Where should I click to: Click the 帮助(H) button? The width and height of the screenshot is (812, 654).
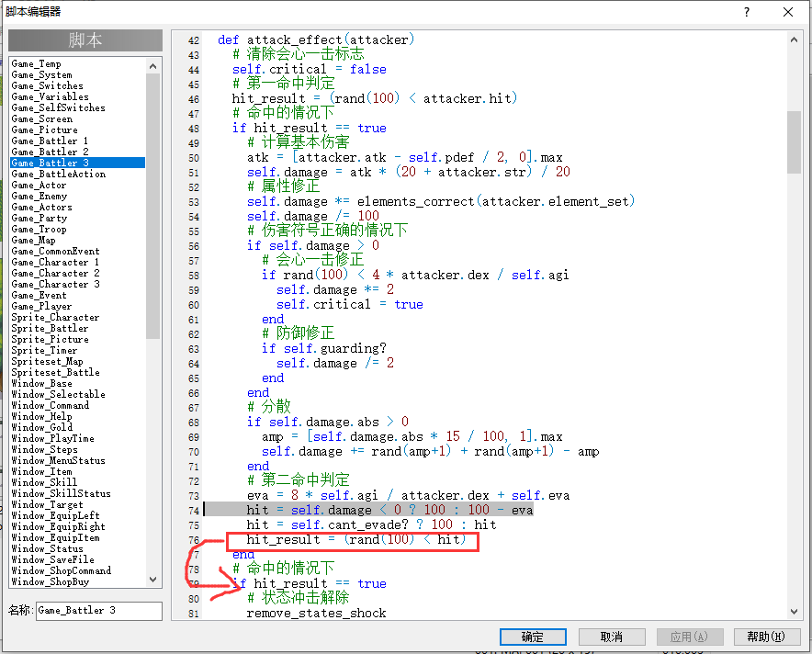tap(766, 637)
